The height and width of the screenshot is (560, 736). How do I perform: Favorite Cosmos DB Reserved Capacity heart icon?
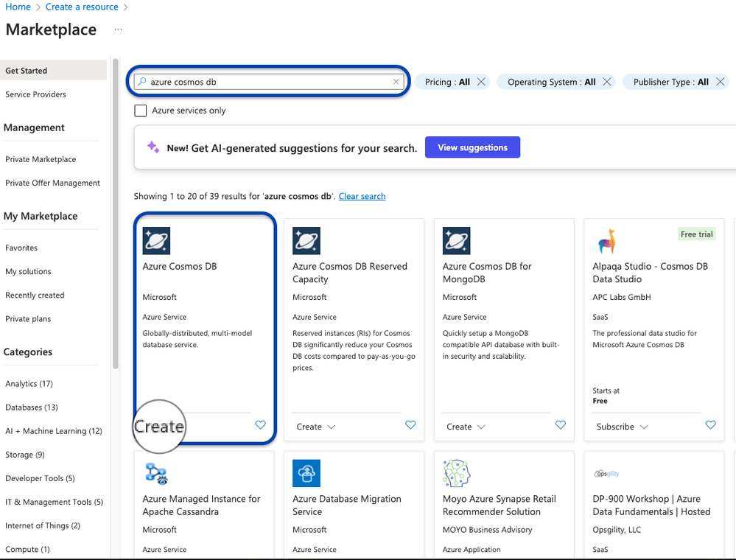410,425
